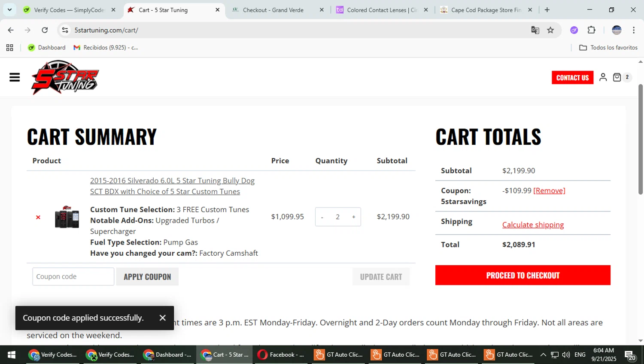Click the address bar URL
The width and height of the screenshot is (644, 364).
pos(106,30)
